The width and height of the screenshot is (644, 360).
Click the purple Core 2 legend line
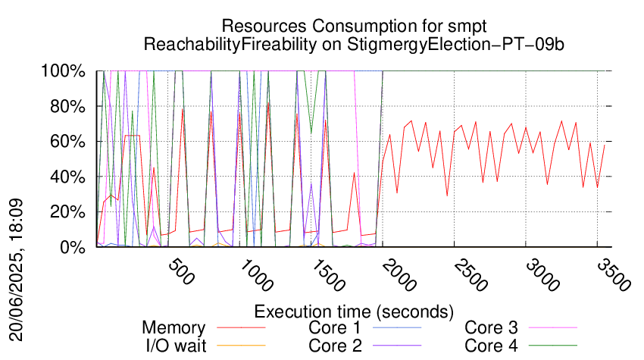[x=397, y=346]
